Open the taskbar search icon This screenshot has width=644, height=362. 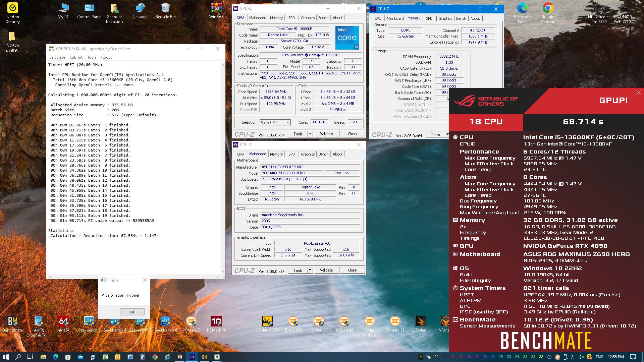point(18,357)
